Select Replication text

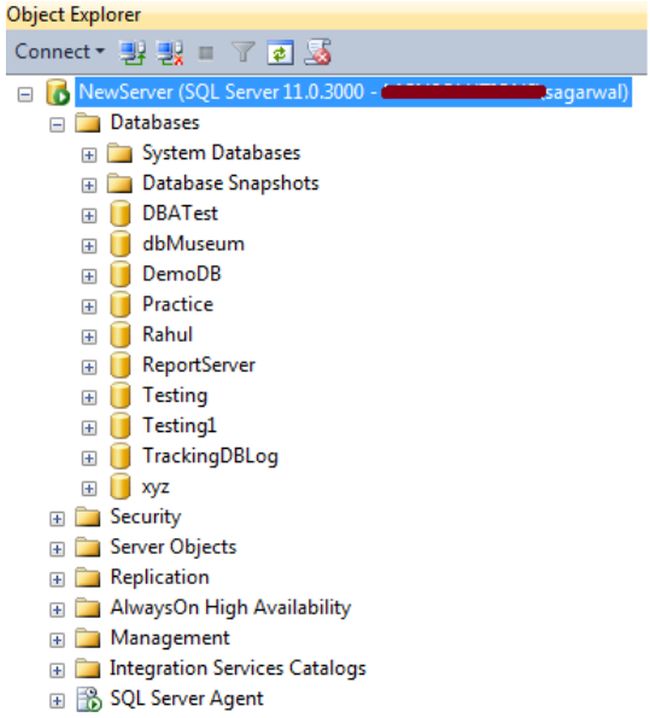click(x=160, y=577)
